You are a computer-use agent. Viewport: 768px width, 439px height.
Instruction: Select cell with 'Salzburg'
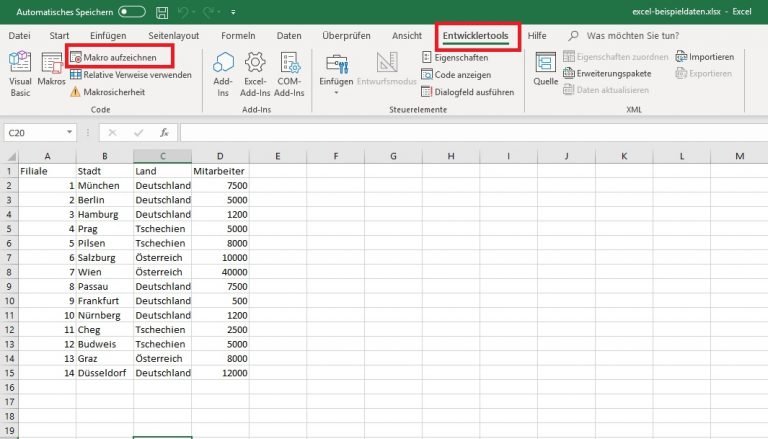coord(105,257)
